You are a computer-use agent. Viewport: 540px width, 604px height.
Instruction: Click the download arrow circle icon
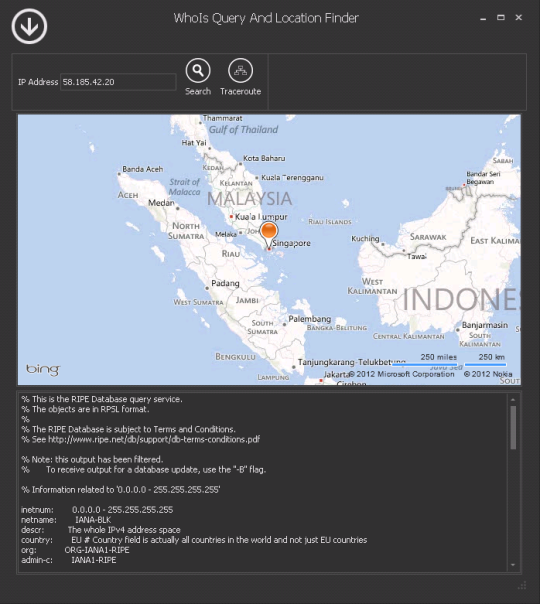(29, 26)
